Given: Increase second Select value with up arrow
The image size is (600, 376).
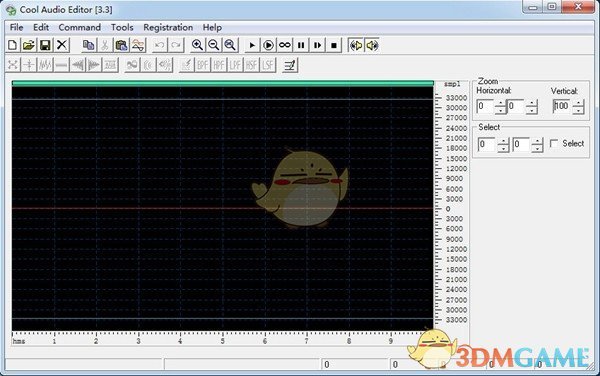Looking at the screenshot, I should 537,141.
